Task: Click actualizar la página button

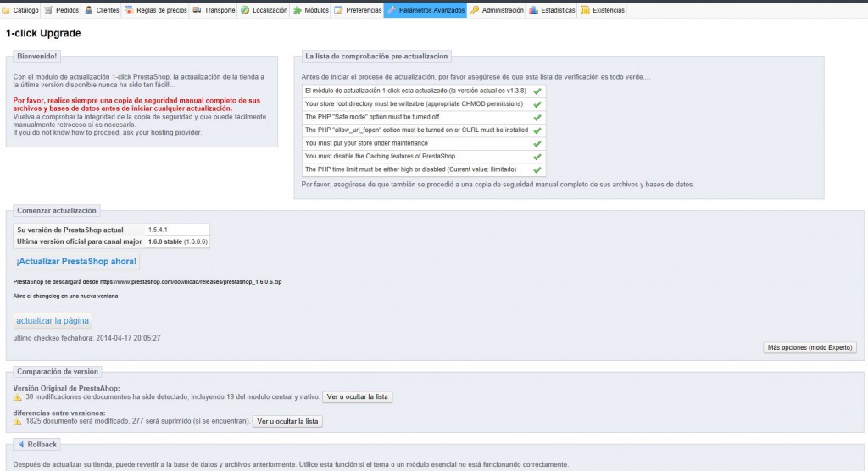Action: [53, 320]
